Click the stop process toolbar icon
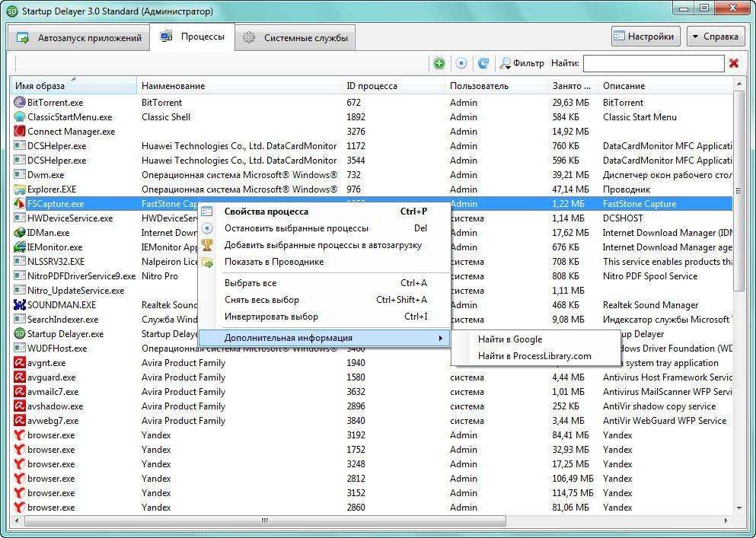Viewport: 756px width, 538px height. 461,63
